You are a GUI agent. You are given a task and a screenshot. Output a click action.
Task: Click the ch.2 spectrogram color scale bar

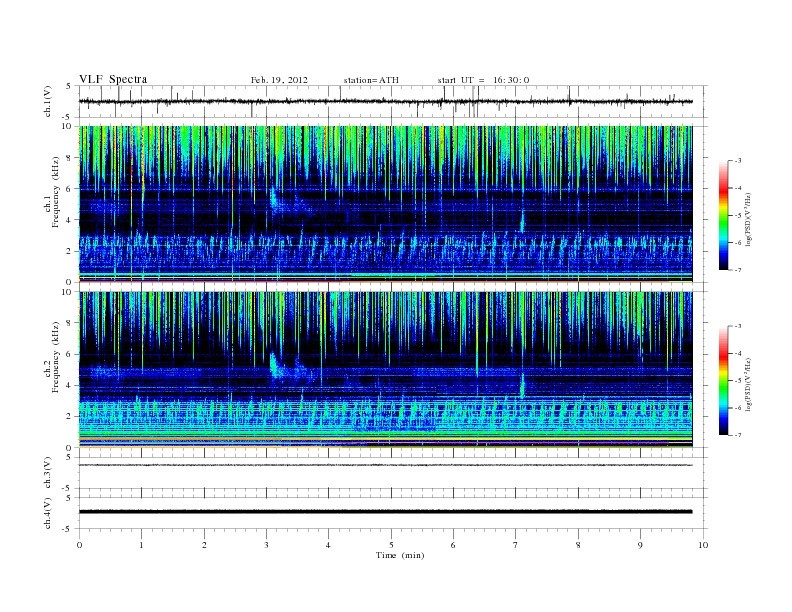(x=723, y=381)
